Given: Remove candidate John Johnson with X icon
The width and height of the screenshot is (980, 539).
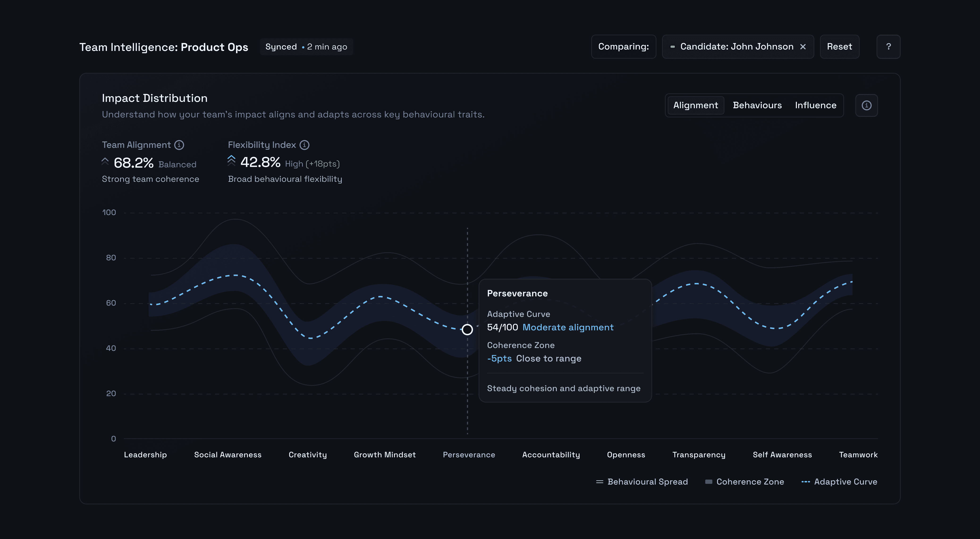Looking at the screenshot, I should (803, 47).
